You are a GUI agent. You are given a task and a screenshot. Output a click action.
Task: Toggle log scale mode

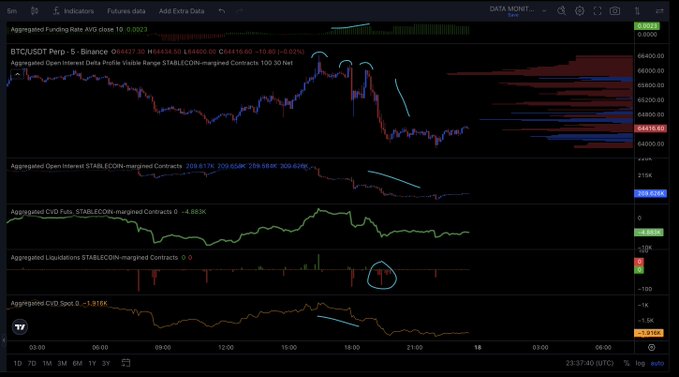[640, 363]
